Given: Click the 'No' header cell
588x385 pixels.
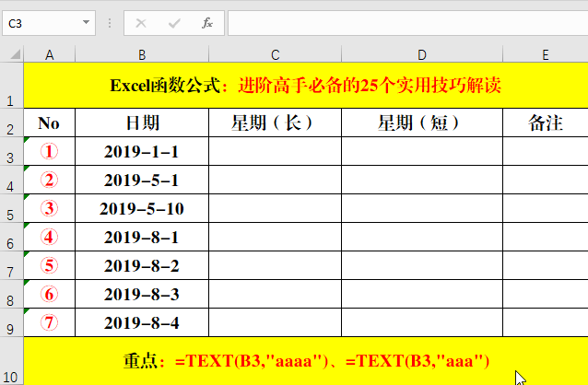Looking at the screenshot, I should point(50,122).
